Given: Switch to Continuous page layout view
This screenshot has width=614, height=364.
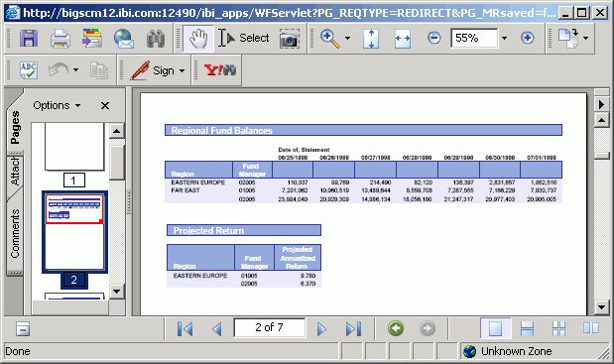Looking at the screenshot, I should click(527, 328).
